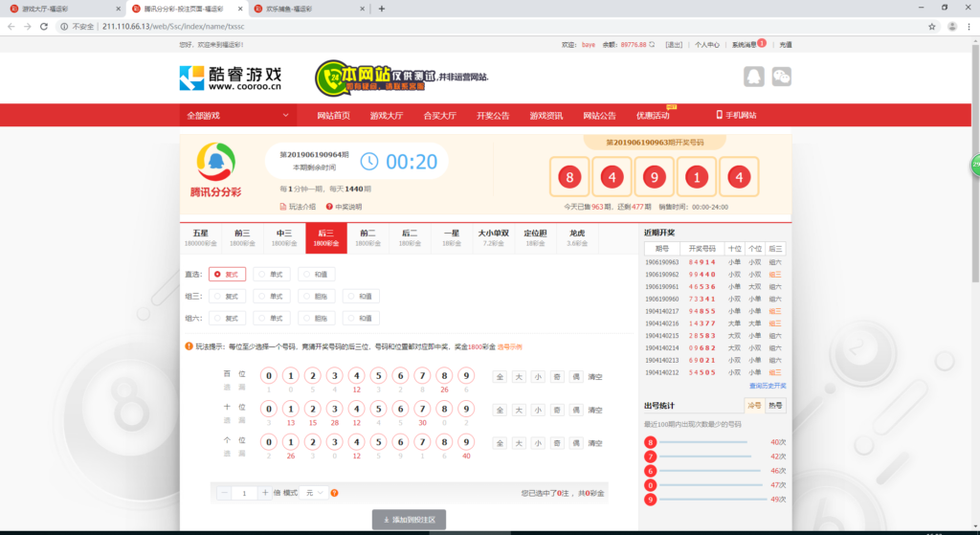Select 组六 和值 radio option
The width and height of the screenshot is (980, 535).
[x=360, y=319]
